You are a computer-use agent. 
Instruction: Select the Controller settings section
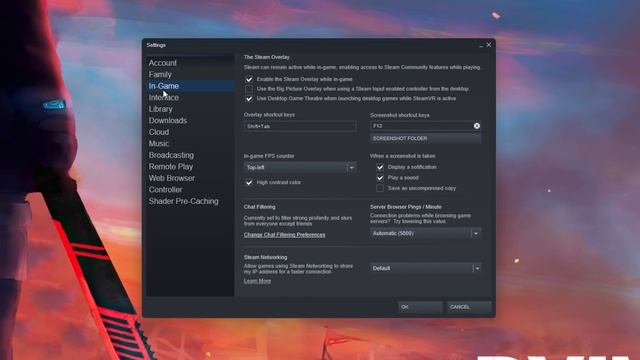click(x=165, y=190)
